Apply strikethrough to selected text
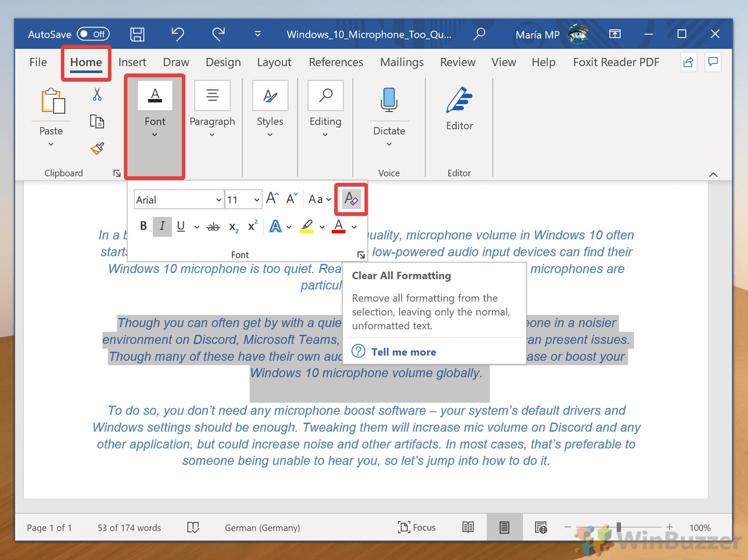Screen dimensions: 748x560 [213, 227]
